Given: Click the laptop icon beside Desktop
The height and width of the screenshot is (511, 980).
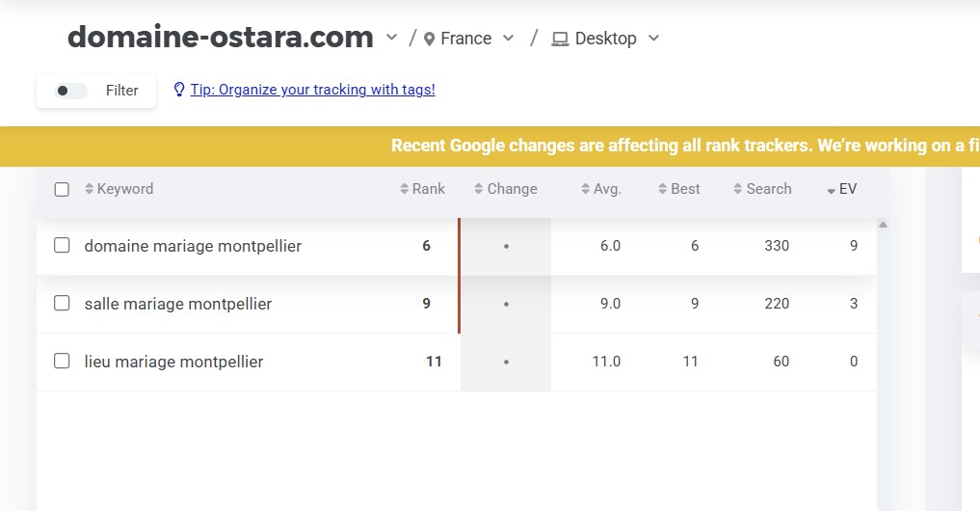Looking at the screenshot, I should tap(560, 40).
